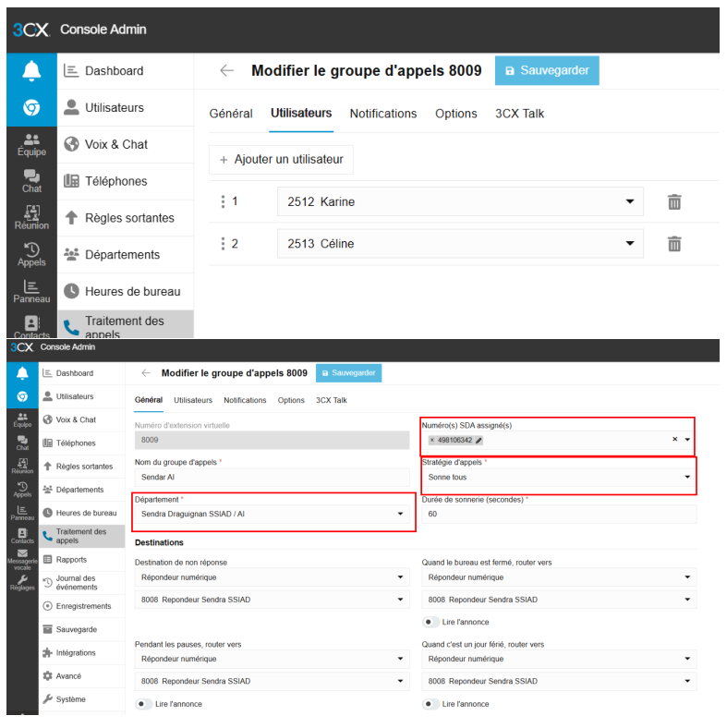Image resolution: width=727 pixels, height=728 pixels.
Task: Click Messagerie vocale icon in the lower sidebar
Action: coord(22,559)
